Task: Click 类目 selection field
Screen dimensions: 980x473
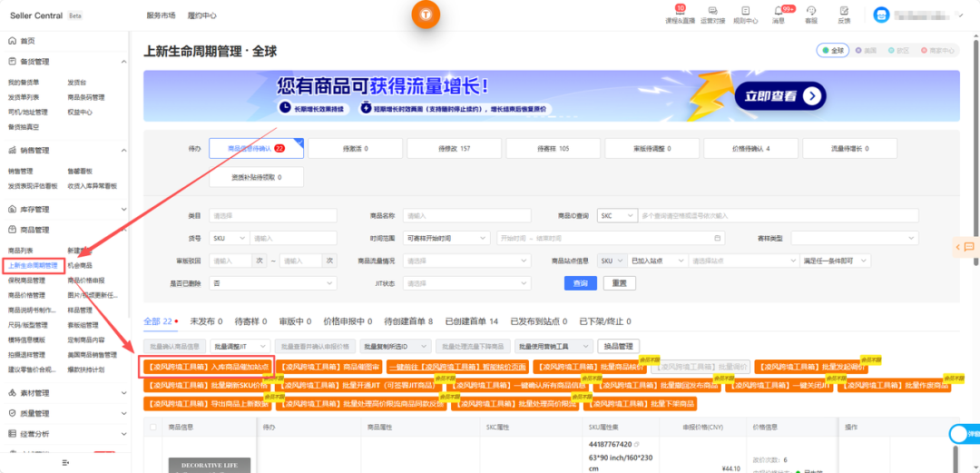Action: coord(272,215)
